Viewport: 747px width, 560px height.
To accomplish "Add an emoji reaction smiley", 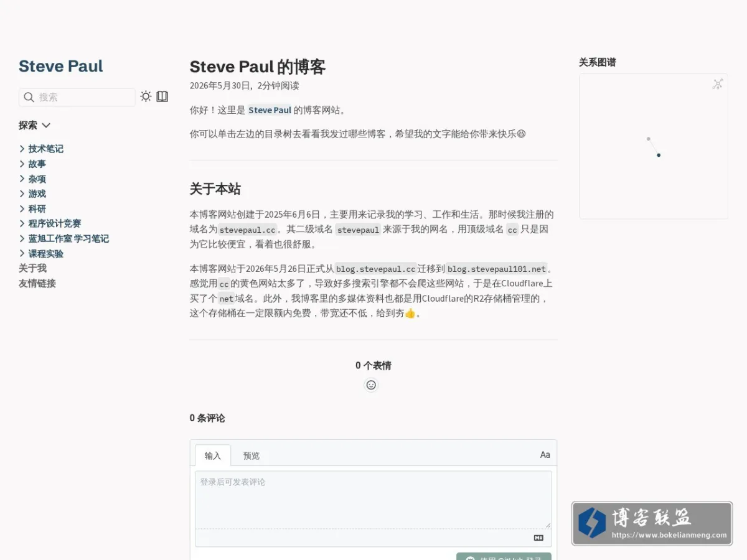I will (371, 385).
